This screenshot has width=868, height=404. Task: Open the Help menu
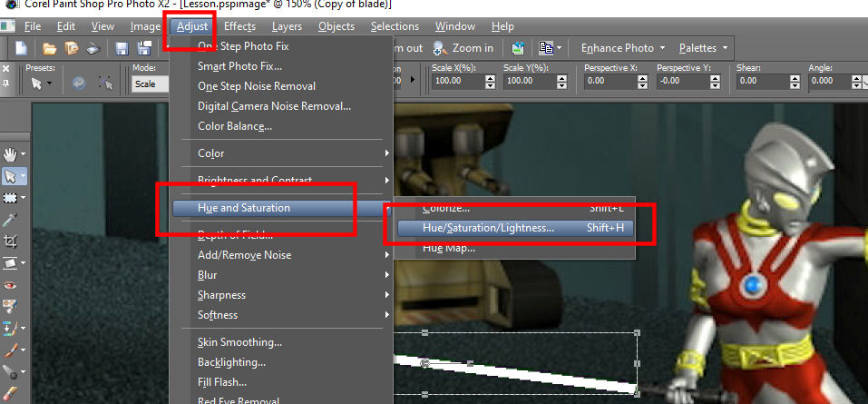click(x=502, y=26)
